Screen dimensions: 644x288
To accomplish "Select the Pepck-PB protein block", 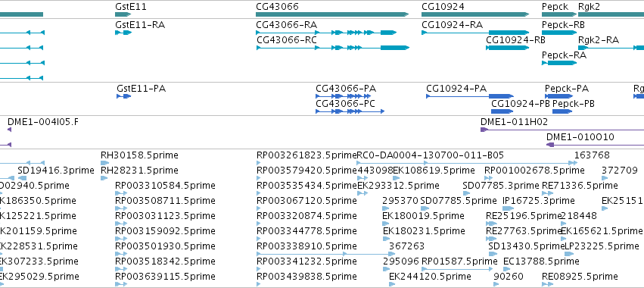I will [x=563, y=111].
